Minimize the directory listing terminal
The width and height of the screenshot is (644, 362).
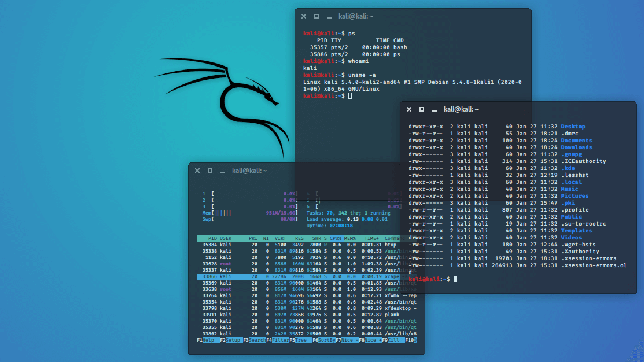coord(435,109)
